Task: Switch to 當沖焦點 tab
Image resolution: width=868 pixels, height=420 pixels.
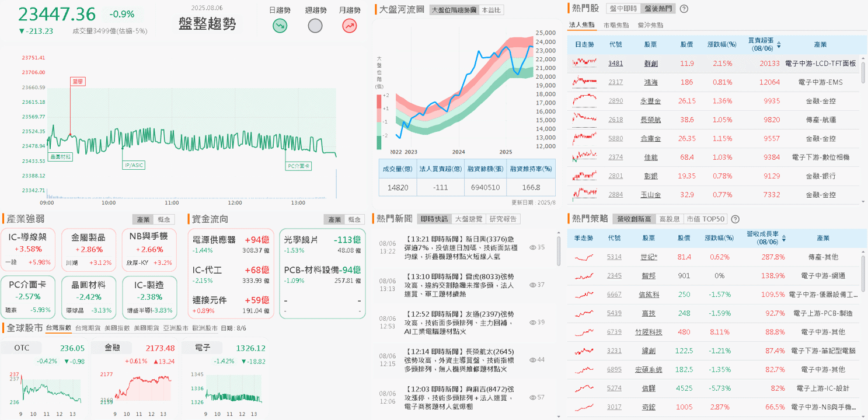Action: [650, 25]
